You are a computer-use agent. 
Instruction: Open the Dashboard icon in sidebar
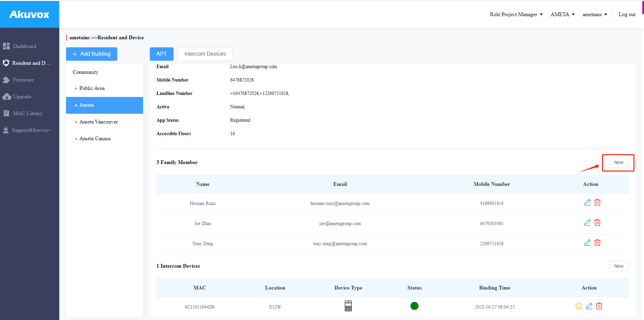6,46
